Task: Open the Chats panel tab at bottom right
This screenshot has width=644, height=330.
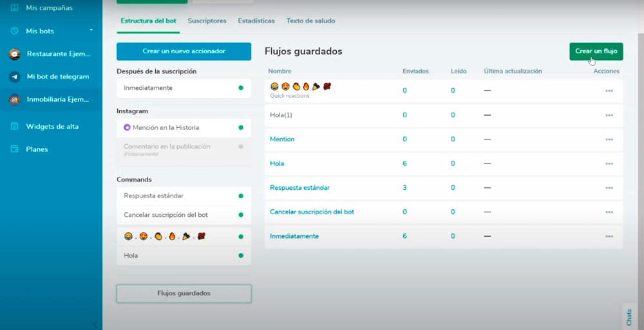Action: coord(629,316)
